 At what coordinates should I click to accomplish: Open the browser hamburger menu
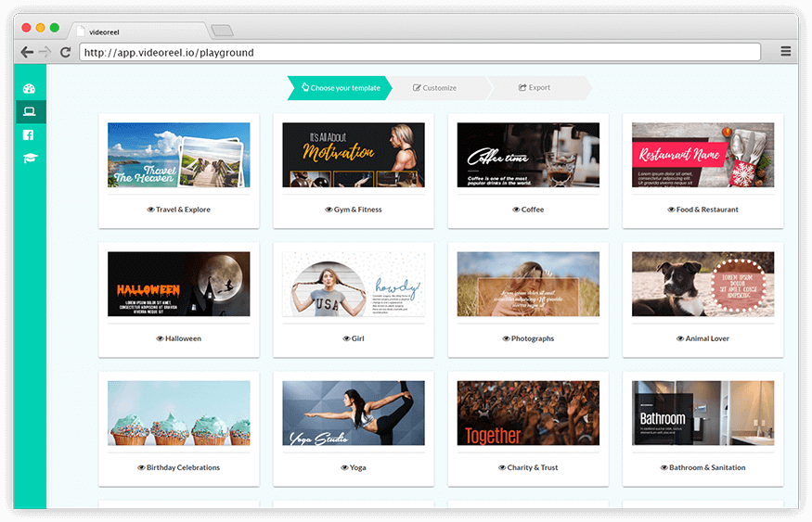(x=786, y=51)
